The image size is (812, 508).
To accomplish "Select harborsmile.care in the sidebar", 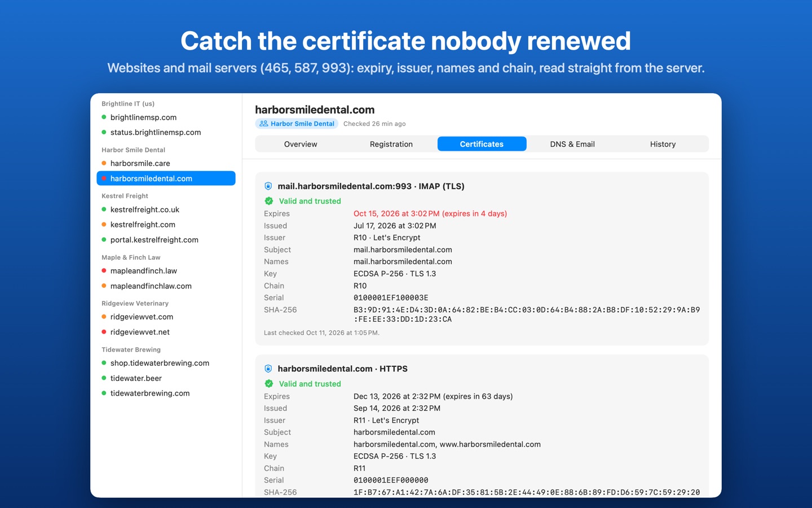I will pos(166,163).
